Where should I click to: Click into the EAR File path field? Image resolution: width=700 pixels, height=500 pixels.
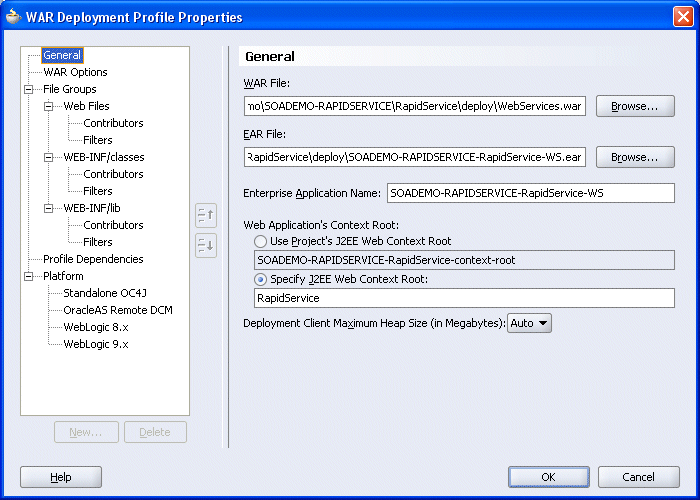pyautogui.click(x=415, y=157)
